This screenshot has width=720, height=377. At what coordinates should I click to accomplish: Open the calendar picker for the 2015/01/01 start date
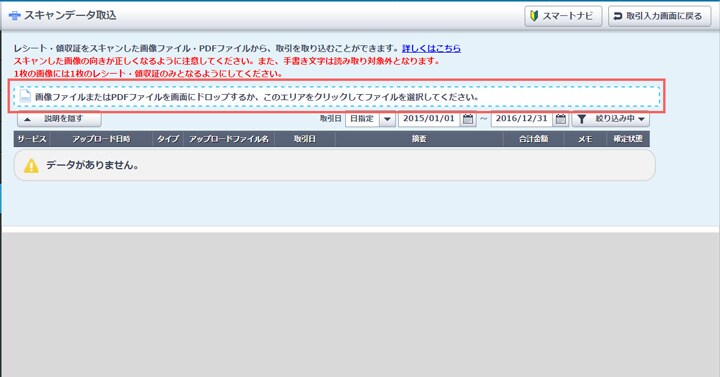[x=467, y=119]
